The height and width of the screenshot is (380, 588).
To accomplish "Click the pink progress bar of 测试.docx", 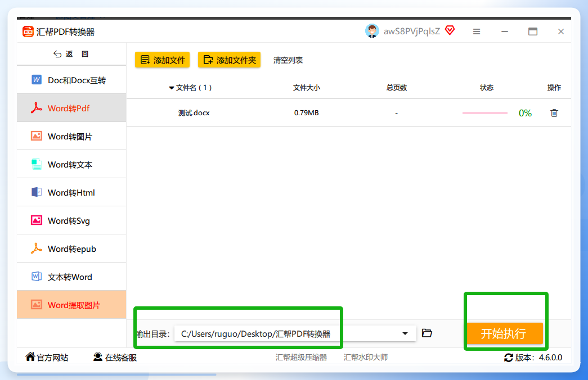I will (484, 113).
